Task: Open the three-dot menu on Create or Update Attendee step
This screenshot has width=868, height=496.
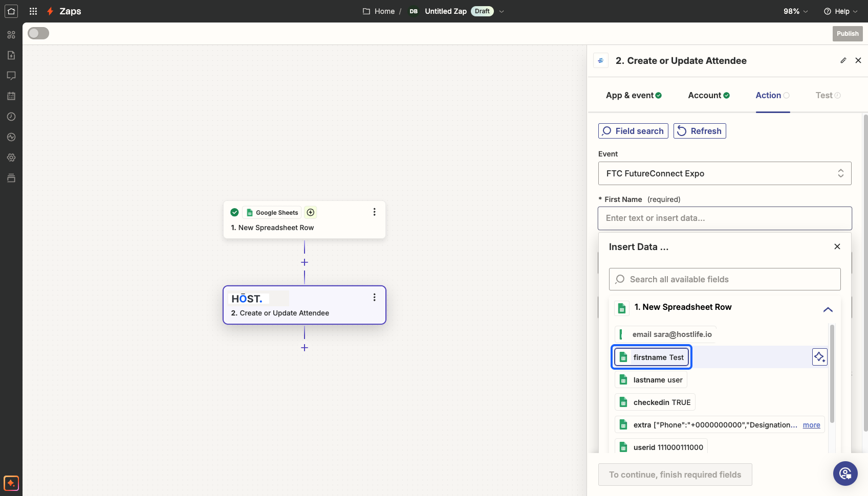Action: point(375,297)
